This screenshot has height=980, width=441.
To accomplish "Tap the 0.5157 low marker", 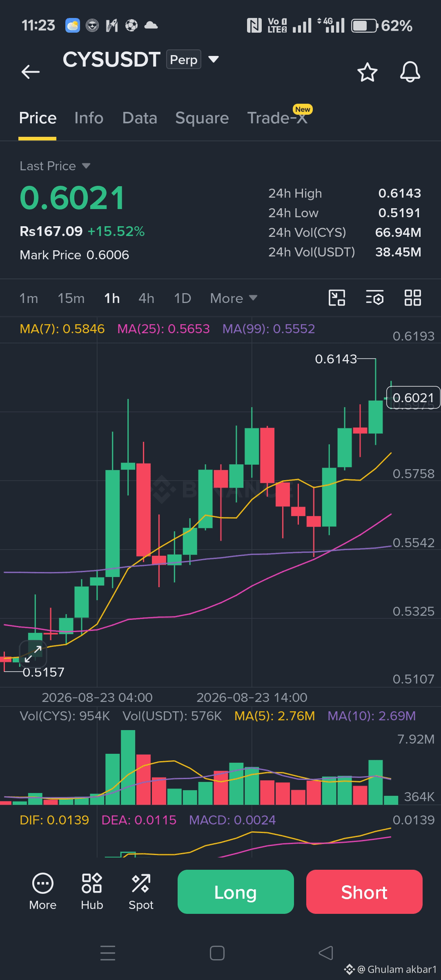I will tap(43, 673).
